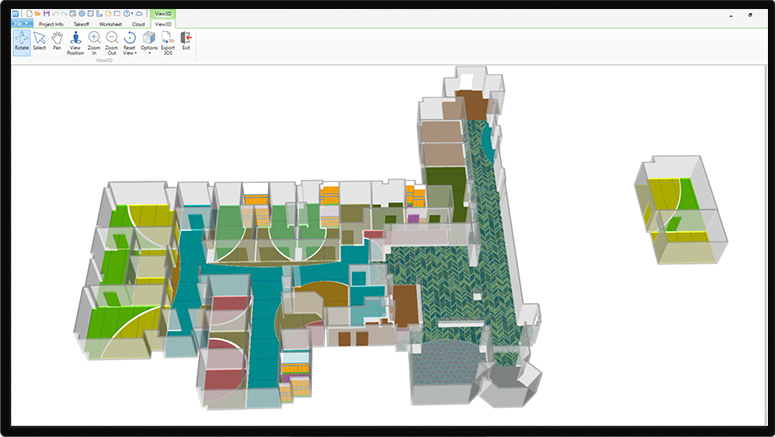
Task: Zoom In on the 3D model
Action: 94,42
